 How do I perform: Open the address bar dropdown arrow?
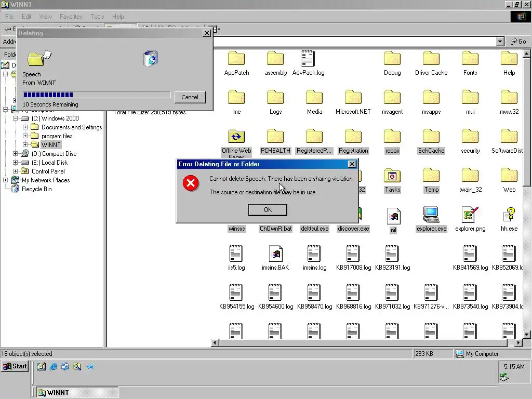click(500, 42)
